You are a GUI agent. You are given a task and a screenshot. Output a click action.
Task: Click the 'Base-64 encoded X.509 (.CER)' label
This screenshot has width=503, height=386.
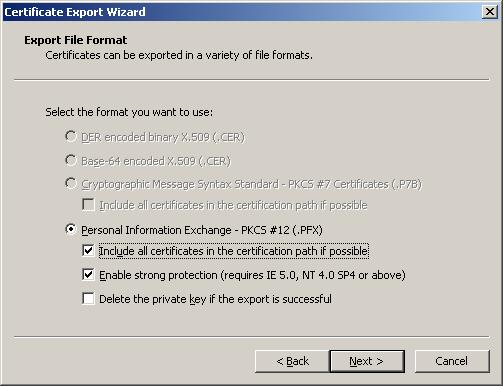tap(156, 161)
